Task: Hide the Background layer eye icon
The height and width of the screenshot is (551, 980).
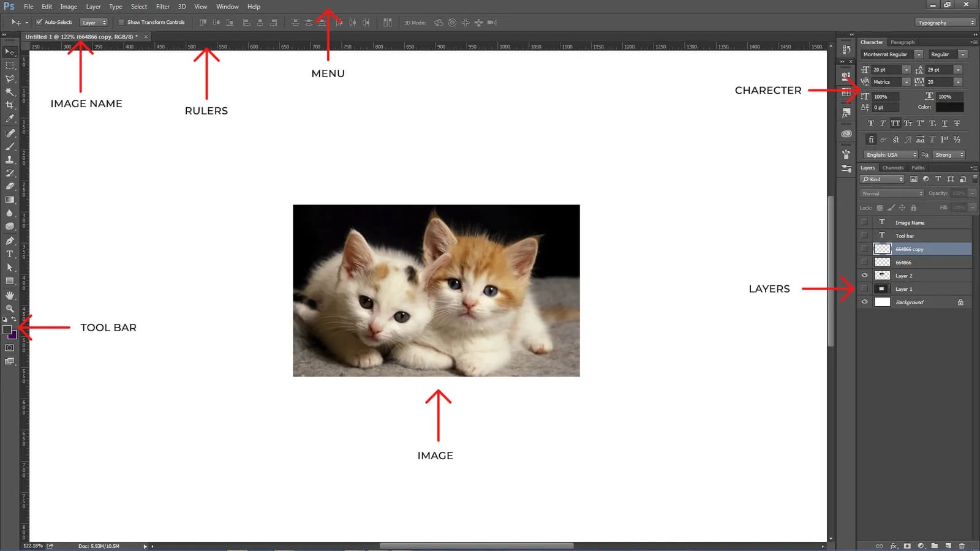Action: coord(865,302)
